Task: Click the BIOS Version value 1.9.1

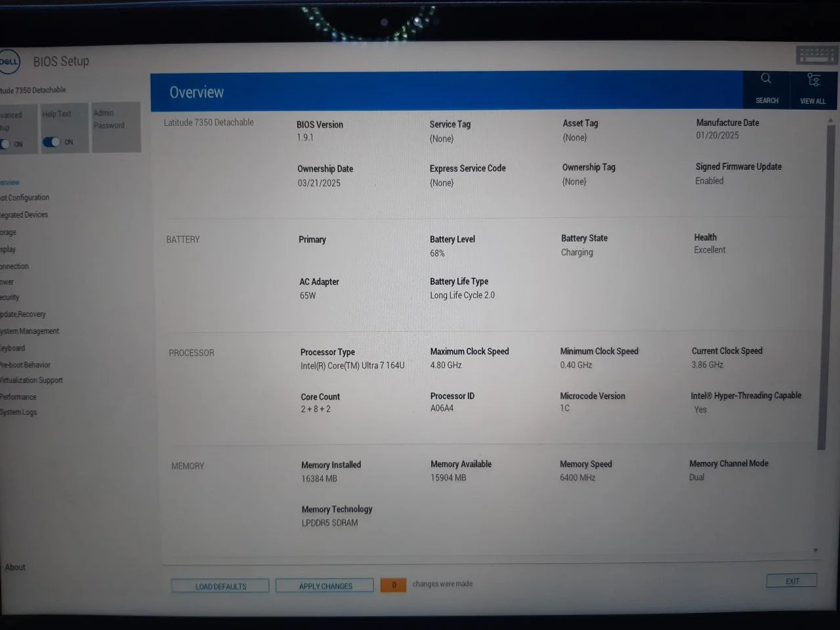Action: click(x=305, y=138)
